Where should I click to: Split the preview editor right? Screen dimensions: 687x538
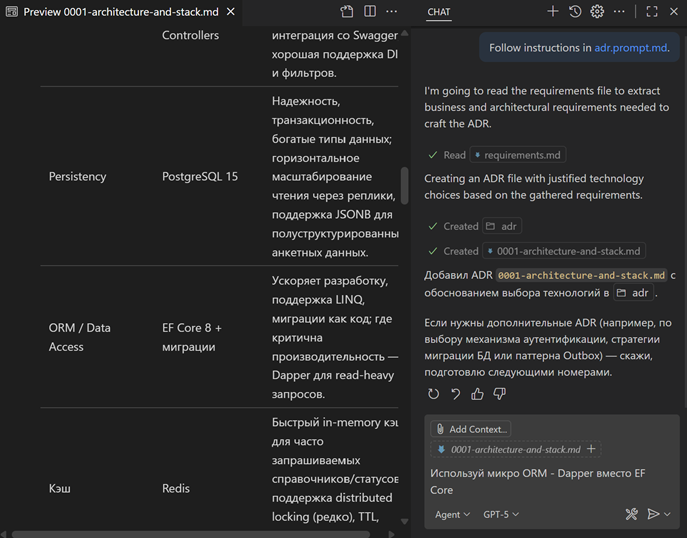370,12
